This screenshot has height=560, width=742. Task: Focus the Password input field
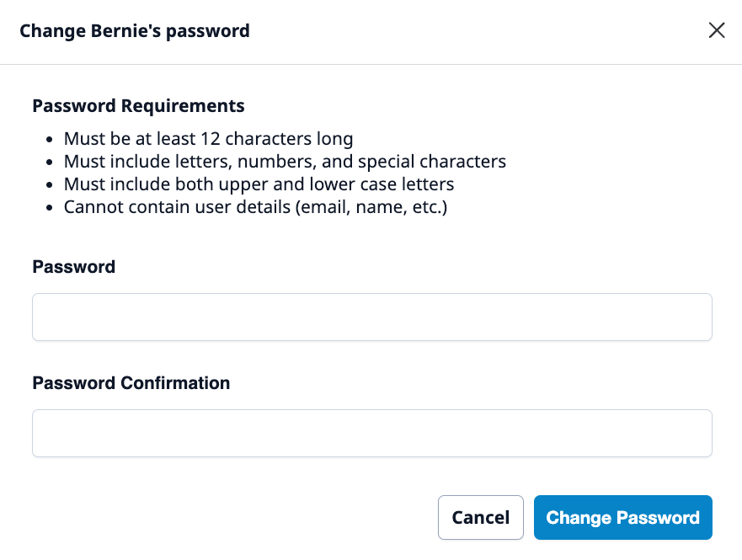[371, 317]
